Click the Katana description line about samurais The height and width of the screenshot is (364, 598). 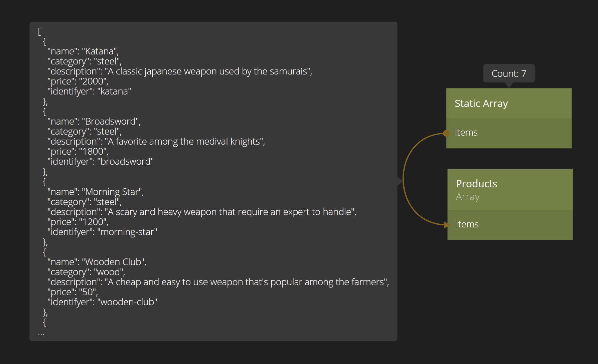180,71
